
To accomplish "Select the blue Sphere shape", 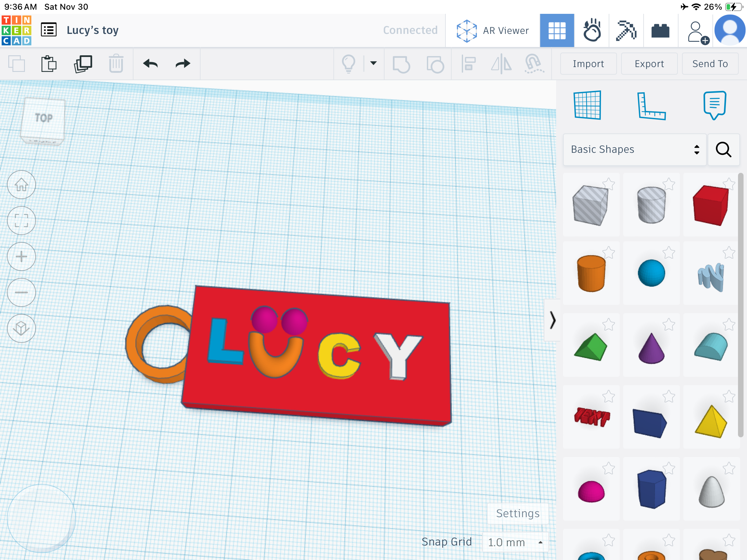I will coord(651,273).
